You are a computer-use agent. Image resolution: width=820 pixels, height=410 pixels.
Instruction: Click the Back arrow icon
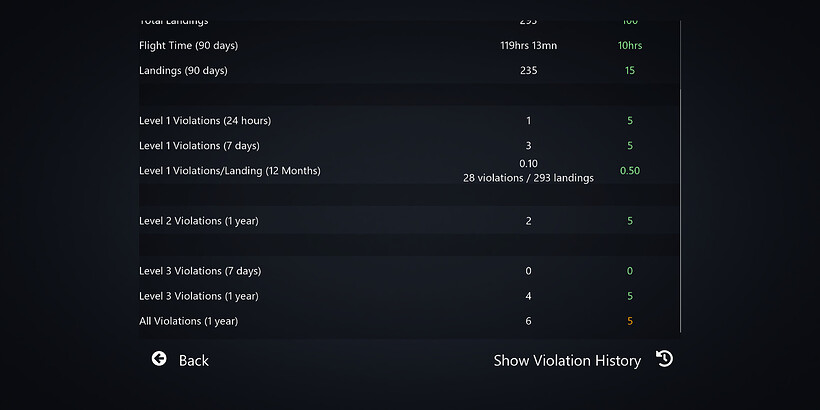pos(159,359)
